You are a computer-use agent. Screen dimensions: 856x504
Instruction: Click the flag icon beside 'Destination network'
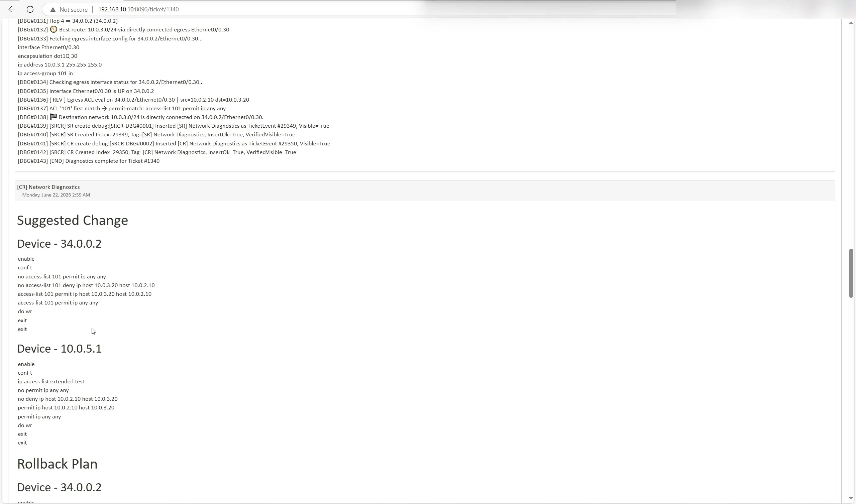pyautogui.click(x=53, y=117)
